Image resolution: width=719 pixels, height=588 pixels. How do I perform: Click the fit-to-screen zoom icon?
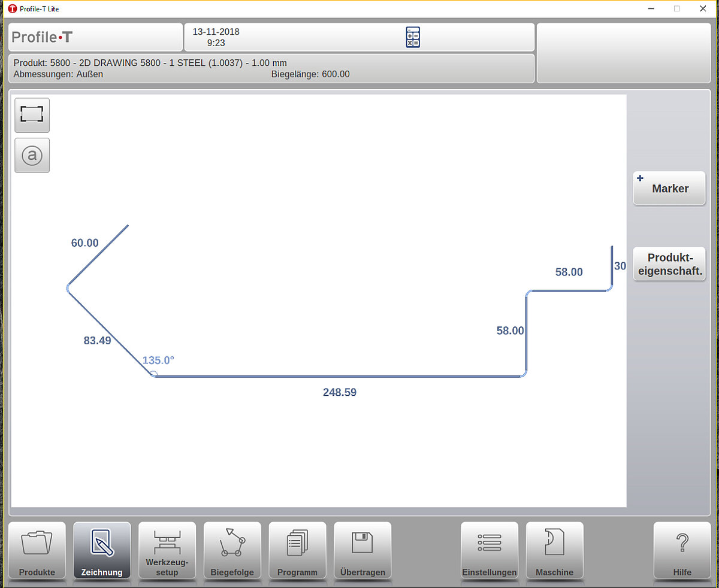point(32,115)
